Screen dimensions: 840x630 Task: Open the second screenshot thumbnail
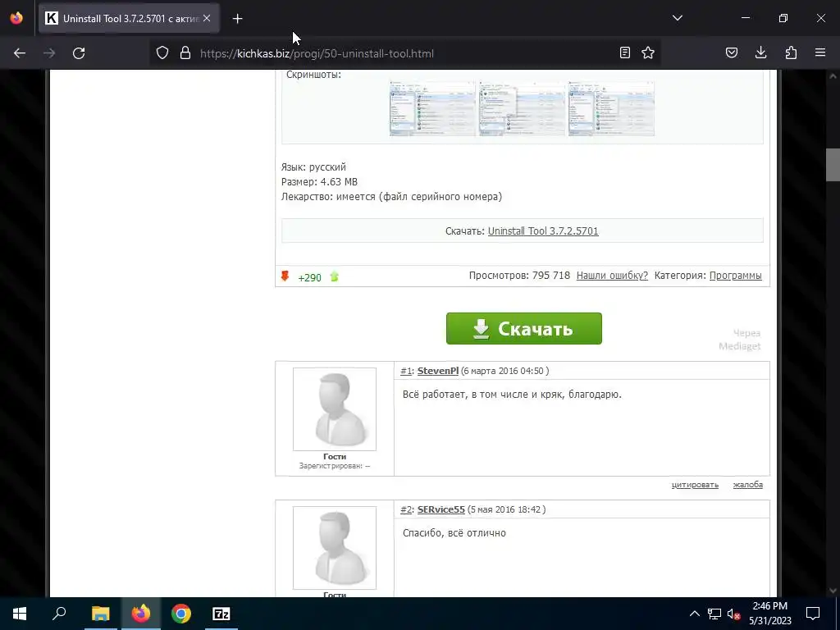(522, 108)
